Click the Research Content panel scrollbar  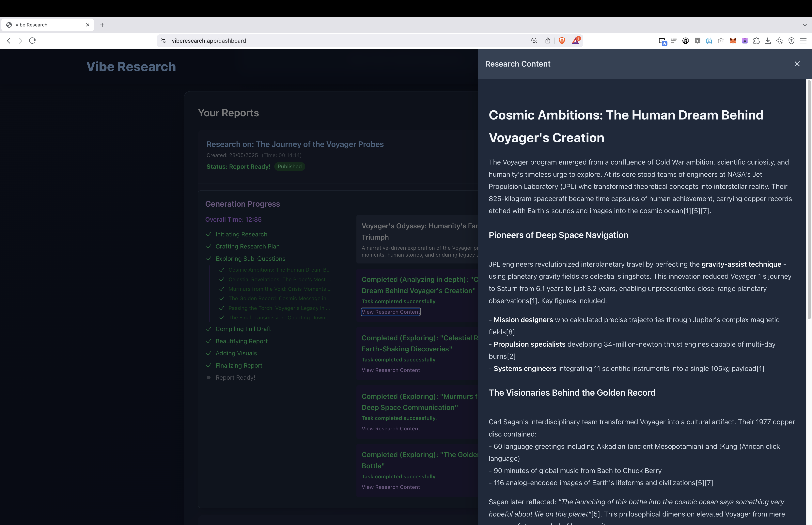tap(809, 199)
